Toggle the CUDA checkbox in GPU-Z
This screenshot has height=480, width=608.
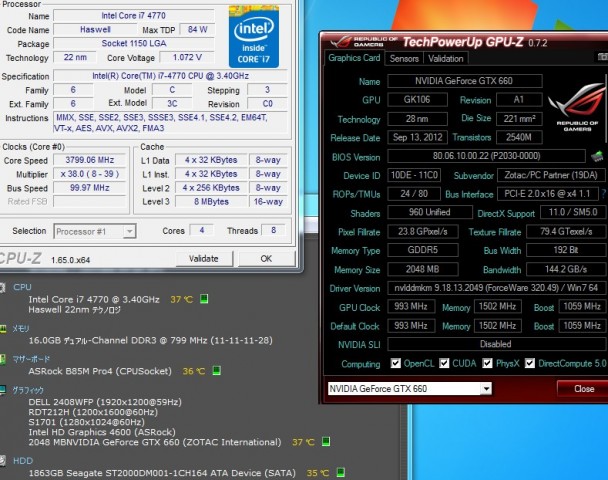[x=444, y=363]
